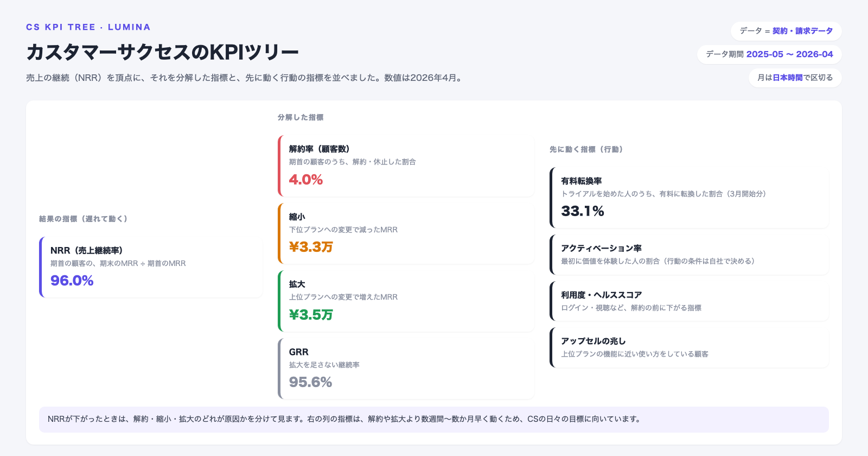Click the contraction value "¥3.3万"
The height and width of the screenshot is (456, 868).
pyautogui.click(x=311, y=247)
